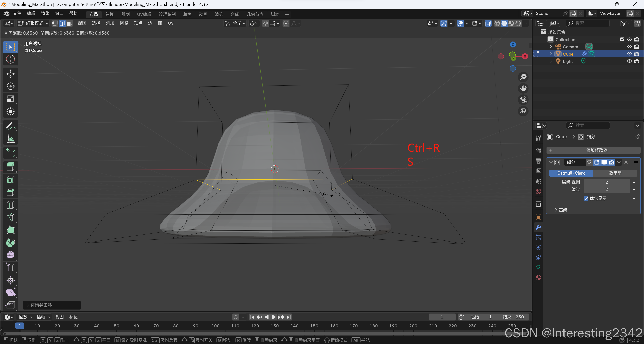Hide the Light object in outliner
This screenshot has width=644, height=344.
pos(629,61)
